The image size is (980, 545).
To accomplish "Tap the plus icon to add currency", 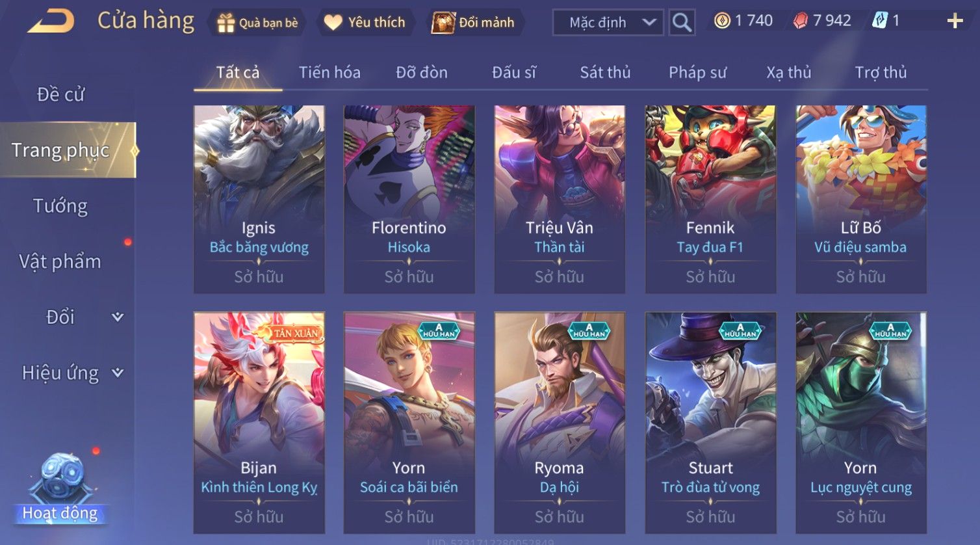I will tap(955, 21).
